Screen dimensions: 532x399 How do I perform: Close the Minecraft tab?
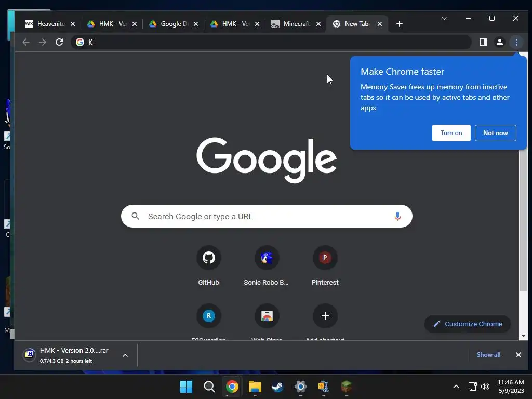(x=318, y=24)
